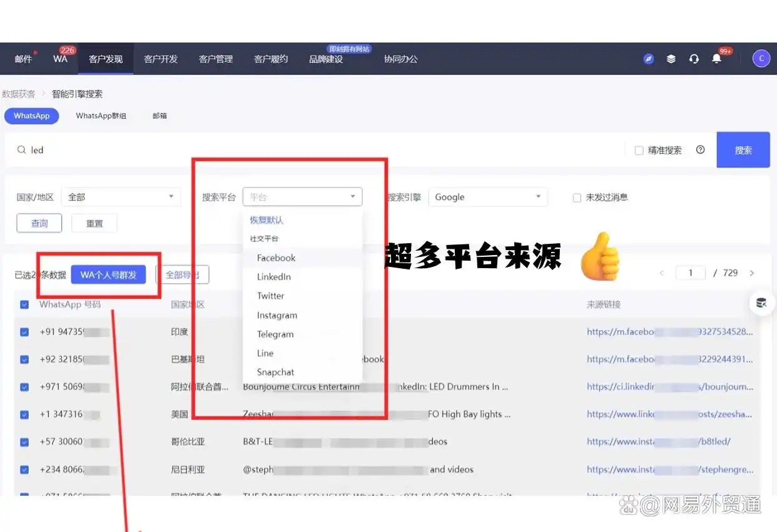The image size is (777, 532).
Task: Open the 搜索引擎 dropdown showing Google
Action: 488,197
